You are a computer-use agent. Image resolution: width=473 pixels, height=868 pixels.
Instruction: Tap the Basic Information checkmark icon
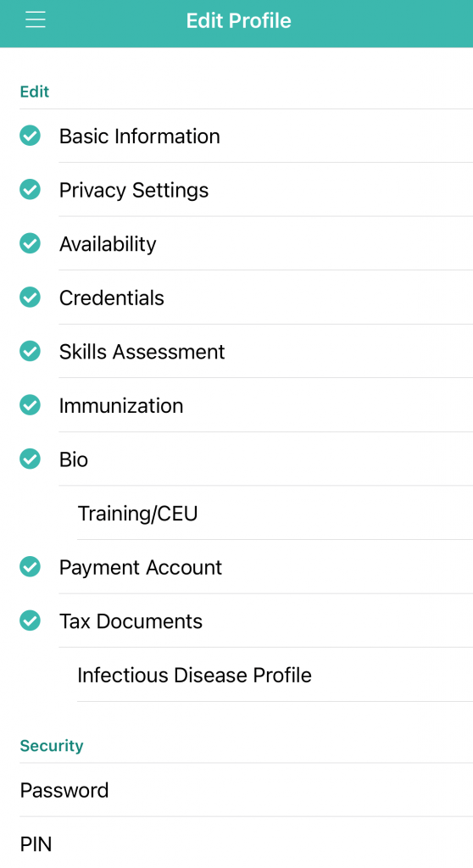[x=30, y=136]
